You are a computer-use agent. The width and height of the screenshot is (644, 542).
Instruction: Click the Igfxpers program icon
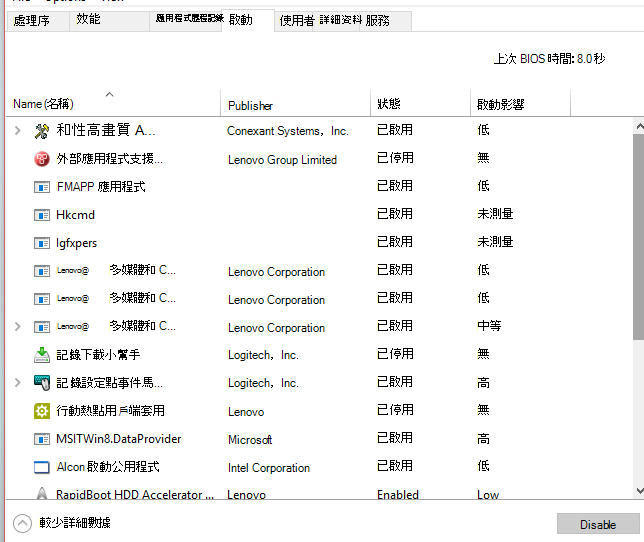coord(41,243)
